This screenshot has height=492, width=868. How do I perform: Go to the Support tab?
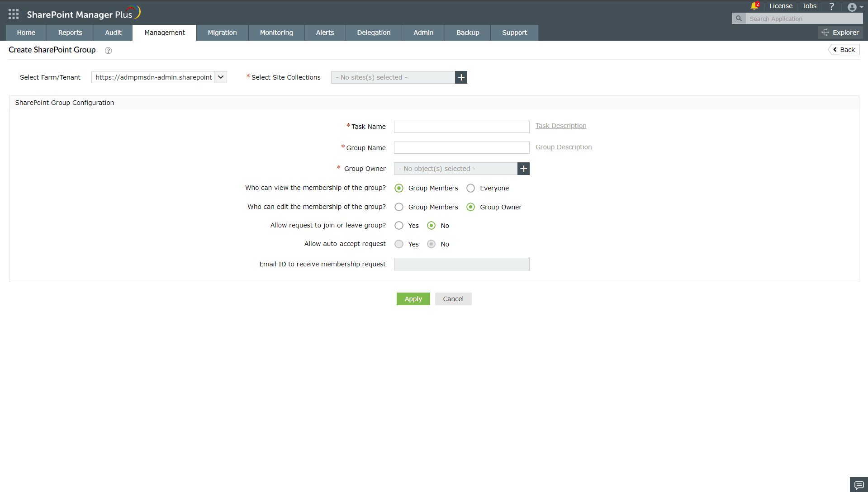514,33
